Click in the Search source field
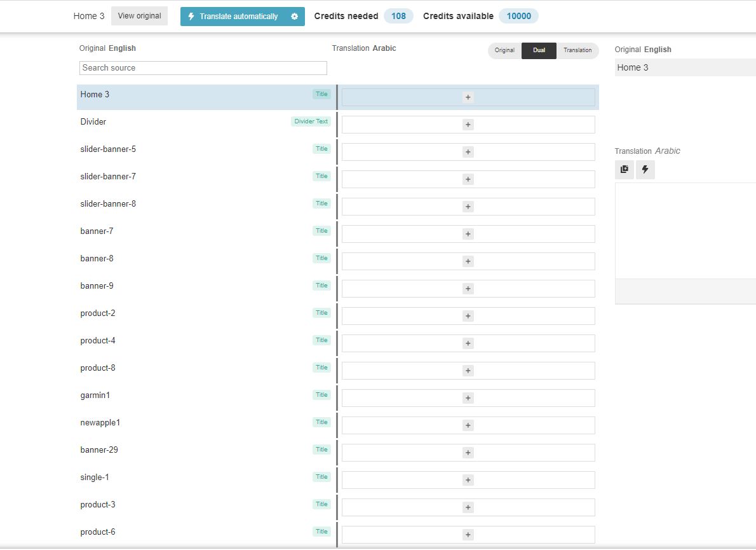 coord(203,68)
